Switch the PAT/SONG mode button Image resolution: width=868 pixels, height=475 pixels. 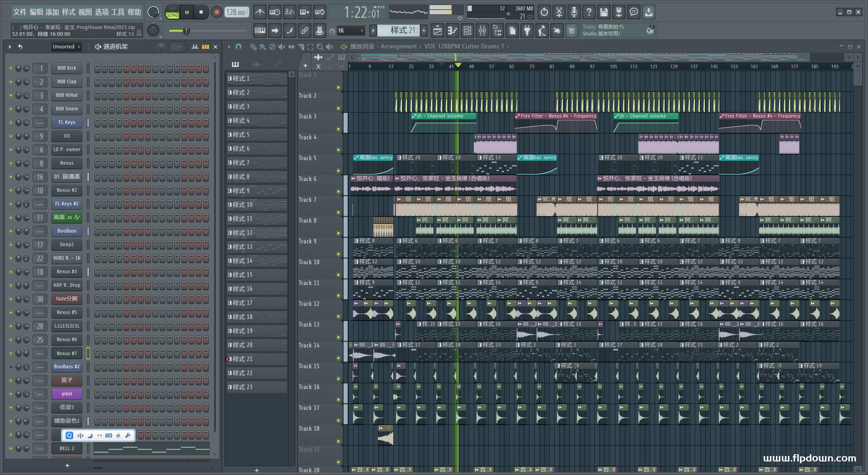click(172, 12)
